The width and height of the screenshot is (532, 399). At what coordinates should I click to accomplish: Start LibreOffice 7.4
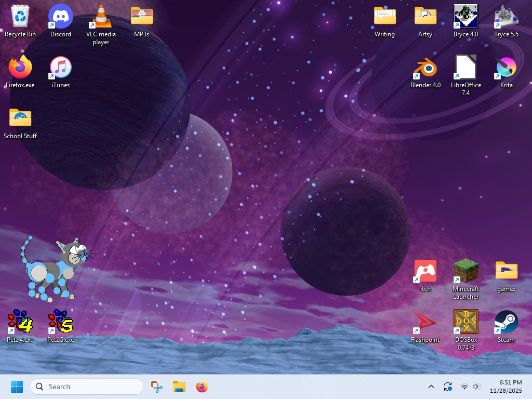pos(465,68)
